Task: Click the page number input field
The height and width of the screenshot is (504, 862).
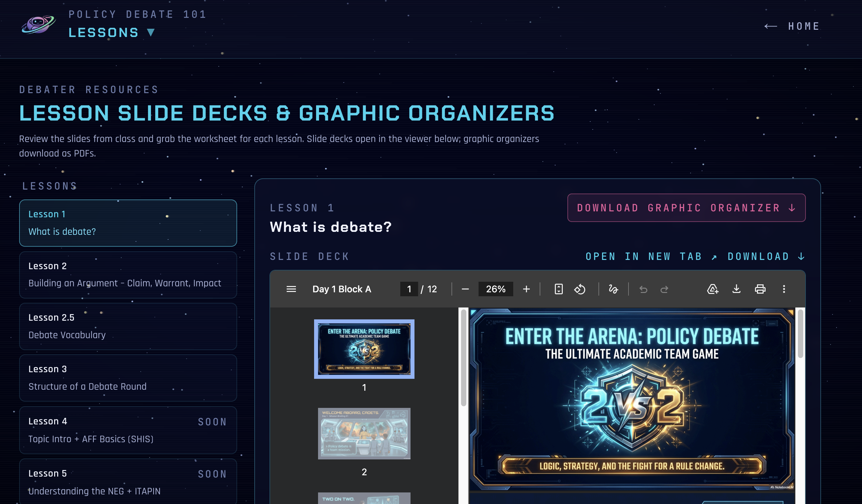Action: (x=409, y=289)
